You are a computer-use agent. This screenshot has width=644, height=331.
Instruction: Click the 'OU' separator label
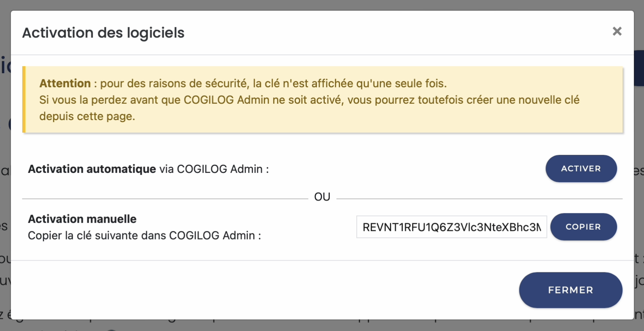click(x=322, y=197)
